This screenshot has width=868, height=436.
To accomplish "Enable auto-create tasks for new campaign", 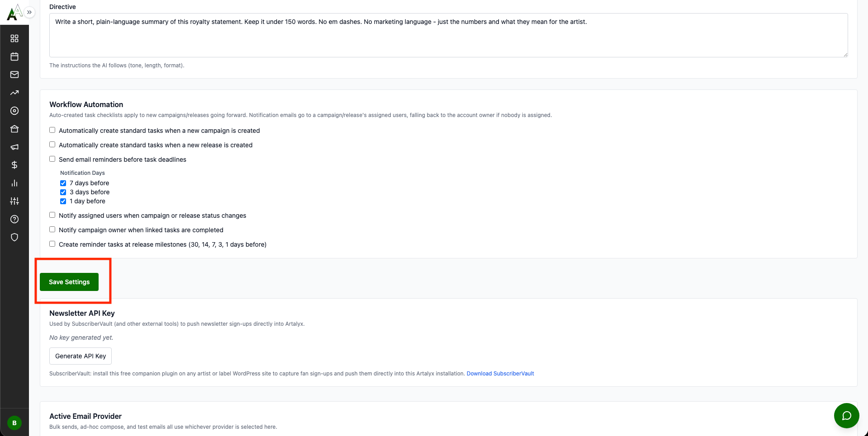I will [52, 130].
